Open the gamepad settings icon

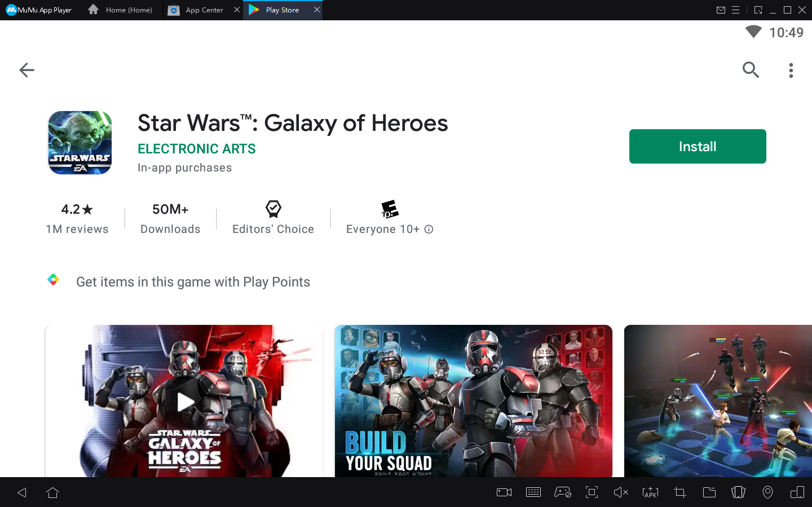pos(563,493)
